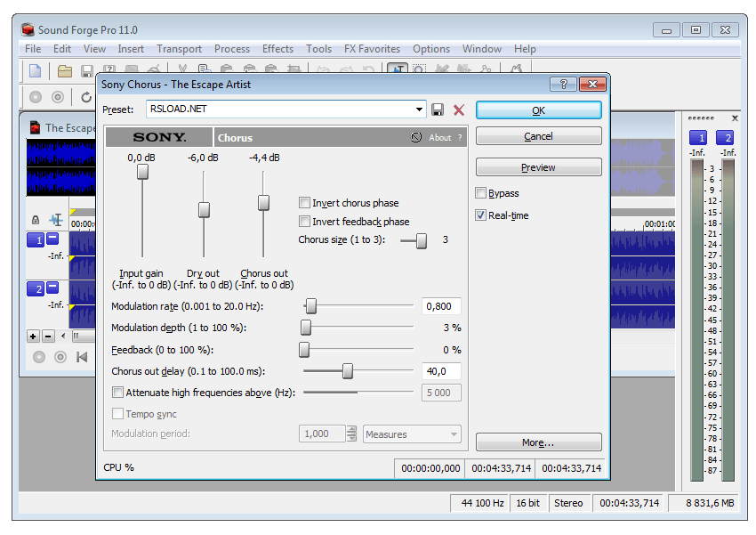Click the lock icon in the data window
The image size is (756, 535).
coord(36,220)
